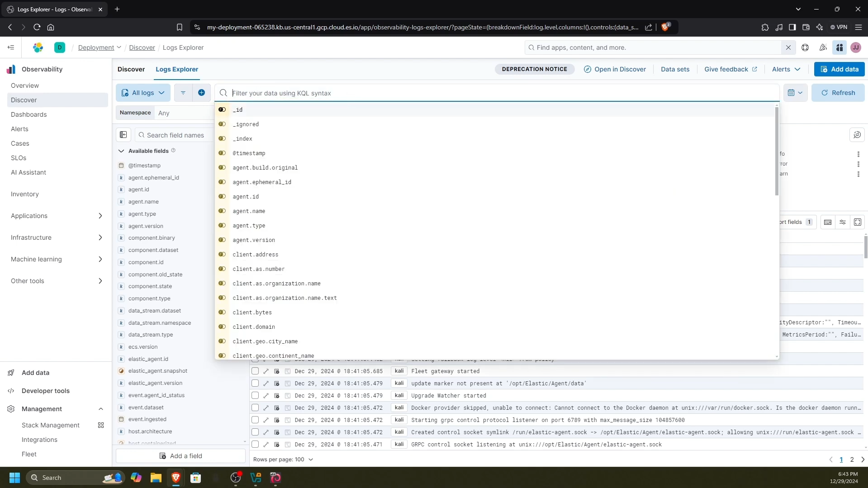Open the Deployment breadcrumb dropdown
Image resolution: width=868 pixels, height=488 pixels.
[100, 47]
